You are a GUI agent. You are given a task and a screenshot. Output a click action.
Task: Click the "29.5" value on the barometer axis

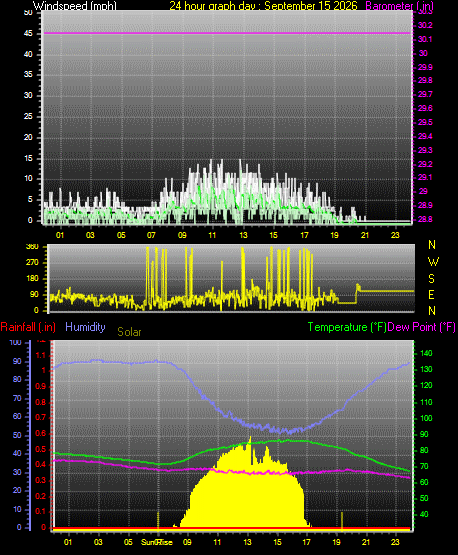(x=425, y=122)
